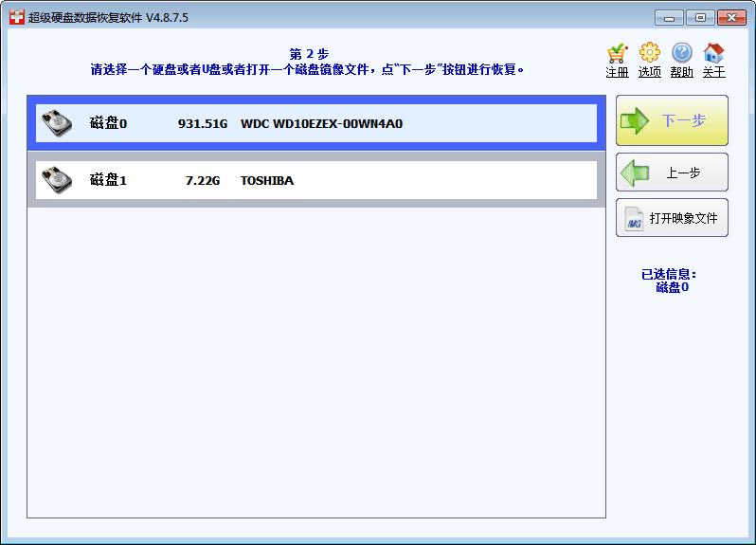The height and width of the screenshot is (545, 756).
Task: Open 选项 gear settings icon
Action: [x=650, y=52]
